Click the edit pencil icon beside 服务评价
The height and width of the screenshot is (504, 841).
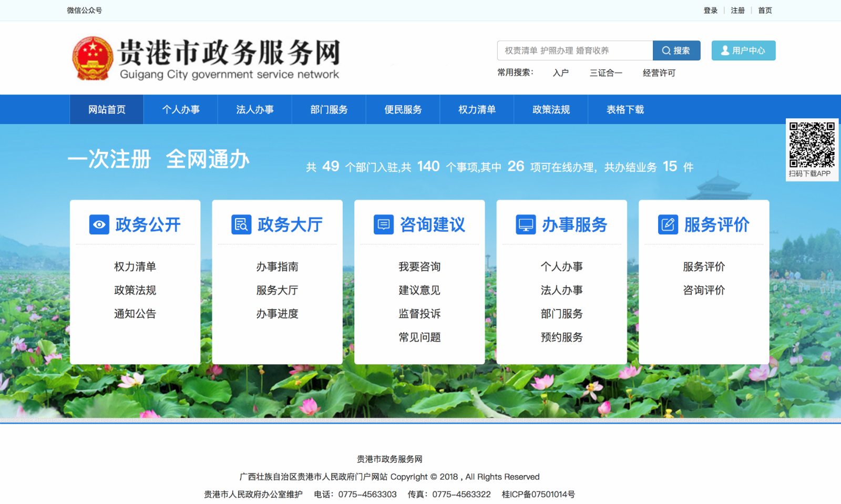click(668, 224)
